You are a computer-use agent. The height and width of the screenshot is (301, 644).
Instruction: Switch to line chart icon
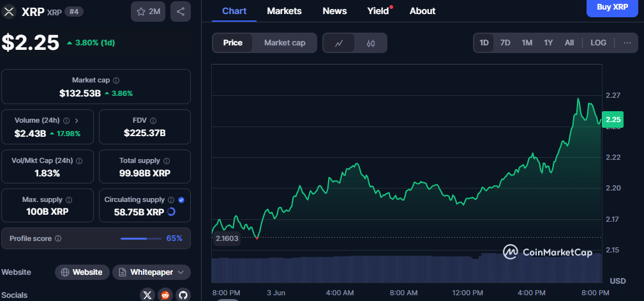339,43
